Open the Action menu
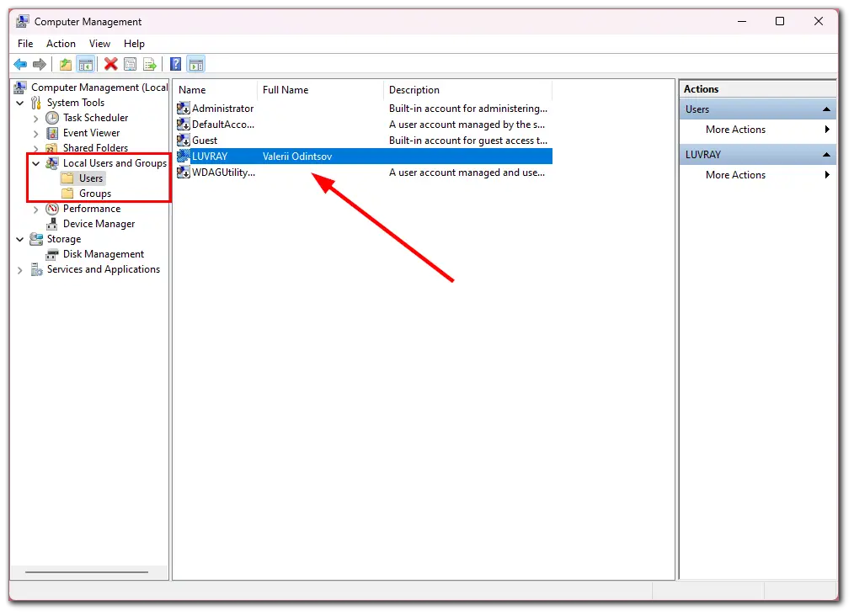 click(x=61, y=44)
